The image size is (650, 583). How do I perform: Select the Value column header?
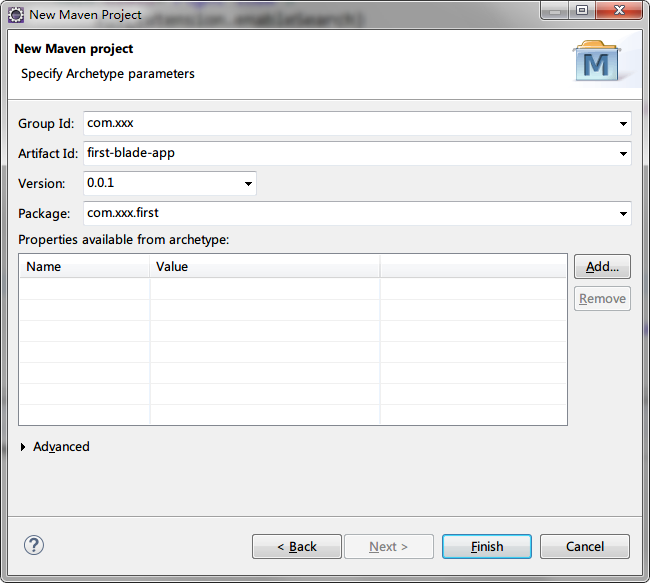[264, 267]
